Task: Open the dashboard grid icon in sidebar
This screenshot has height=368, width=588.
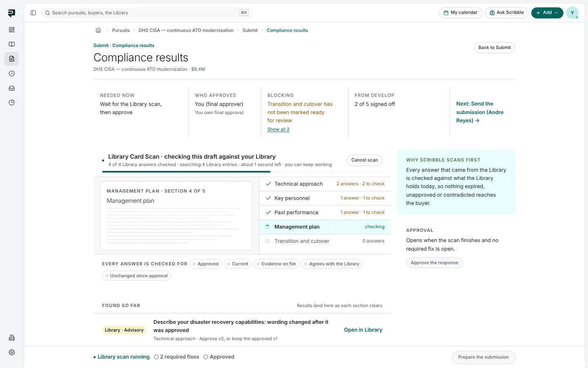Action: pos(11,30)
